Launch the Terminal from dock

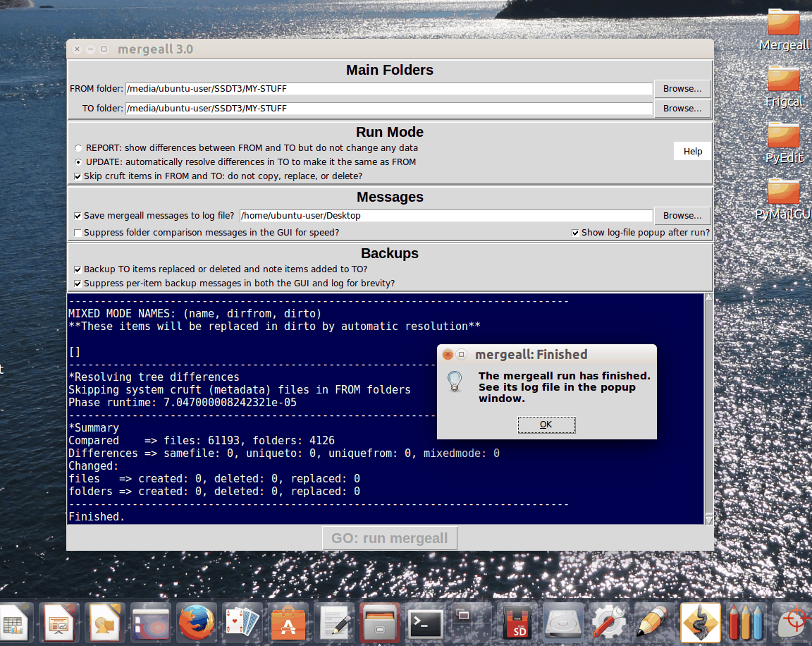pyautogui.click(x=425, y=622)
